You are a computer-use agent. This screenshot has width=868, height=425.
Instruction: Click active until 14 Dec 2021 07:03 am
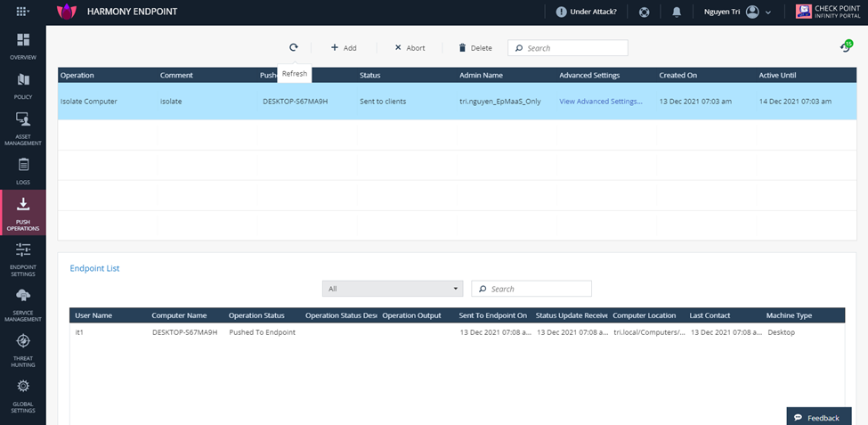click(x=795, y=102)
